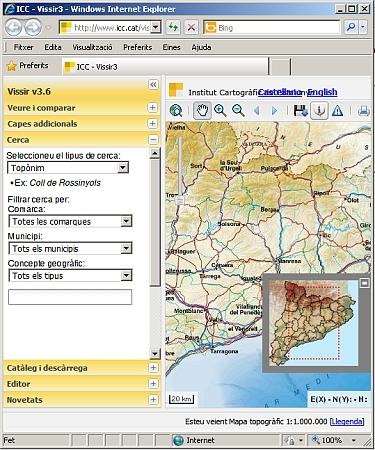Open the zoom level 100% dropdown
This screenshot has height=450, width=375.
coord(354,440)
